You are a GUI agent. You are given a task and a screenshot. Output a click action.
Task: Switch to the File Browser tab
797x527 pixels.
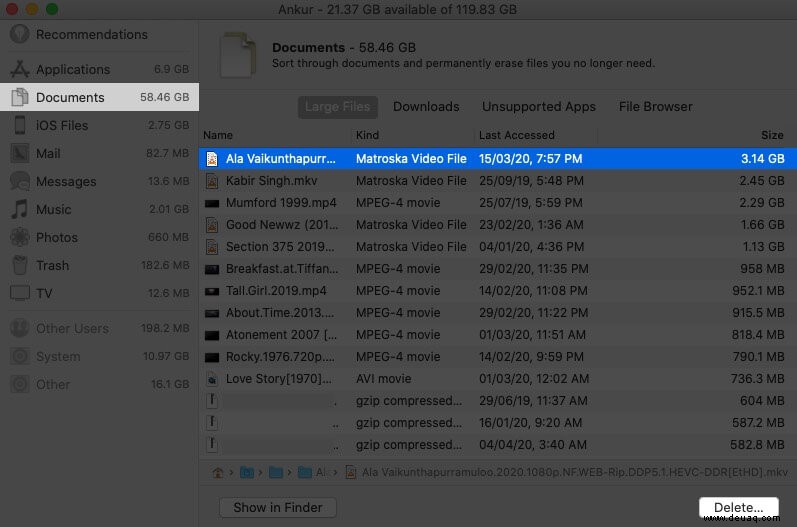(x=656, y=107)
